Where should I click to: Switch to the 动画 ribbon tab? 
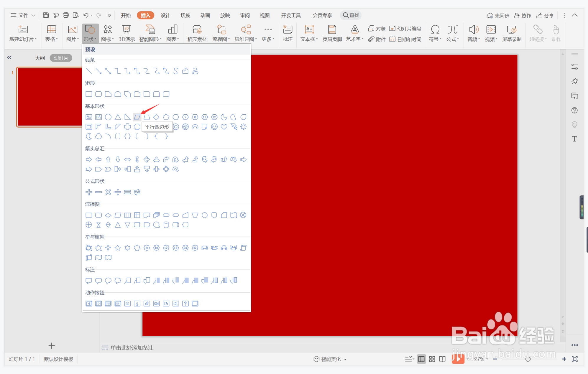coord(205,15)
